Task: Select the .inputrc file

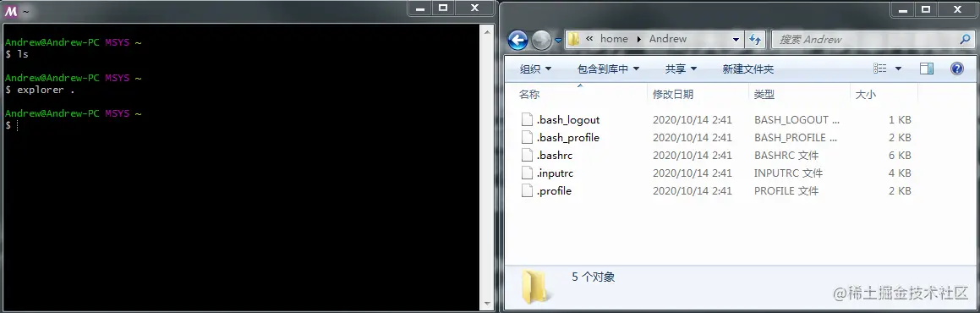Action: tap(555, 173)
